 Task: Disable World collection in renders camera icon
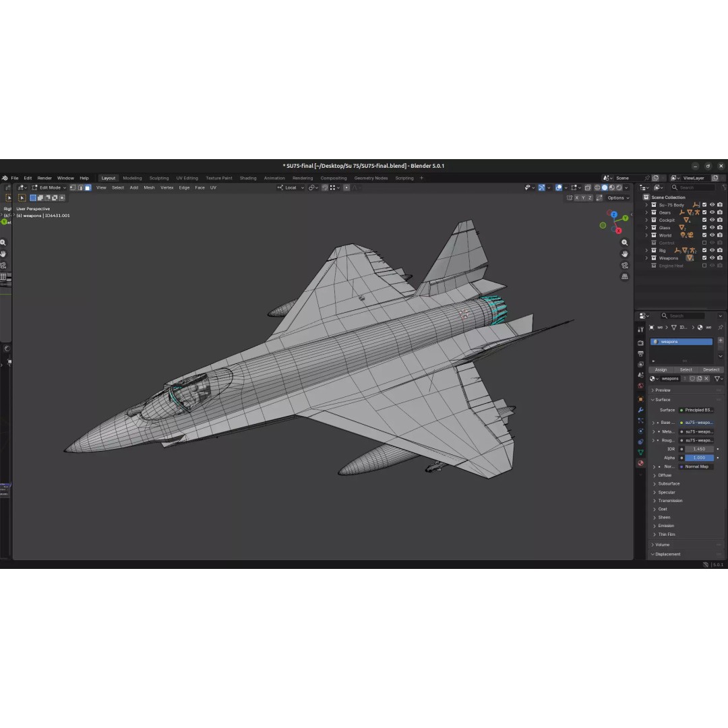(720, 235)
